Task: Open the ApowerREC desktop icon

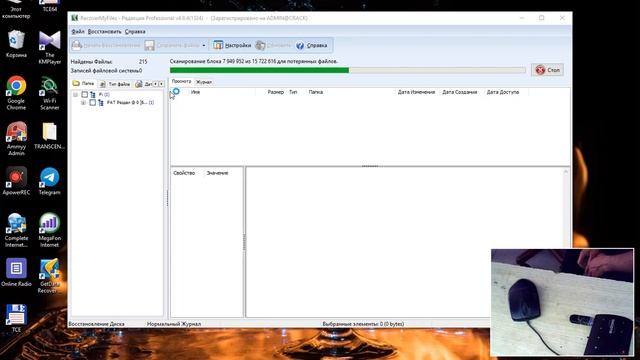Action: pyautogui.click(x=16, y=180)
